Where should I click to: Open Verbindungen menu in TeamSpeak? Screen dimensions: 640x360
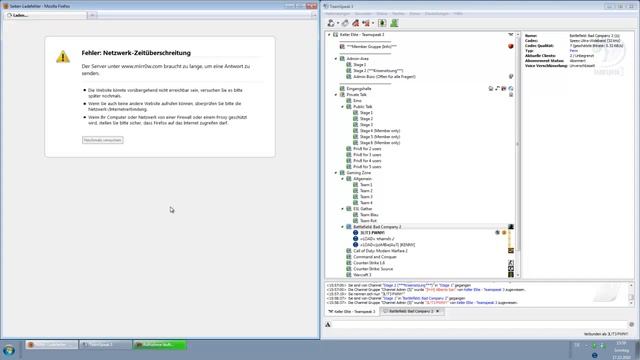337,13
